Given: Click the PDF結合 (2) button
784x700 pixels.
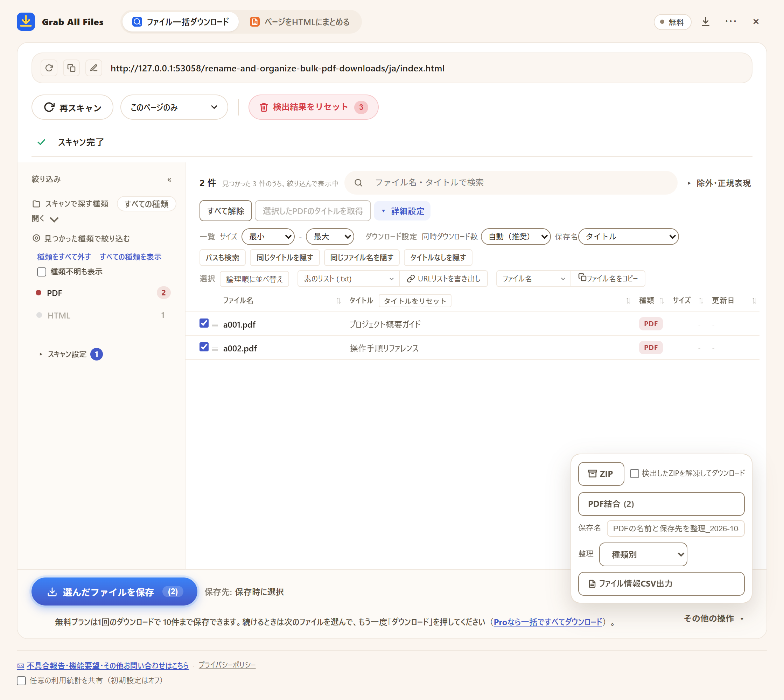Looking at the screenshot, I should tap(661, 504).
